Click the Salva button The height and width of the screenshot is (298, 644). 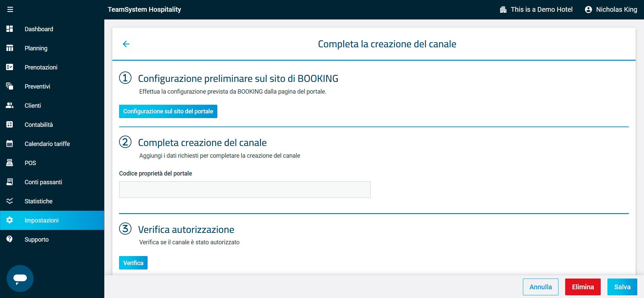point(622,287)
